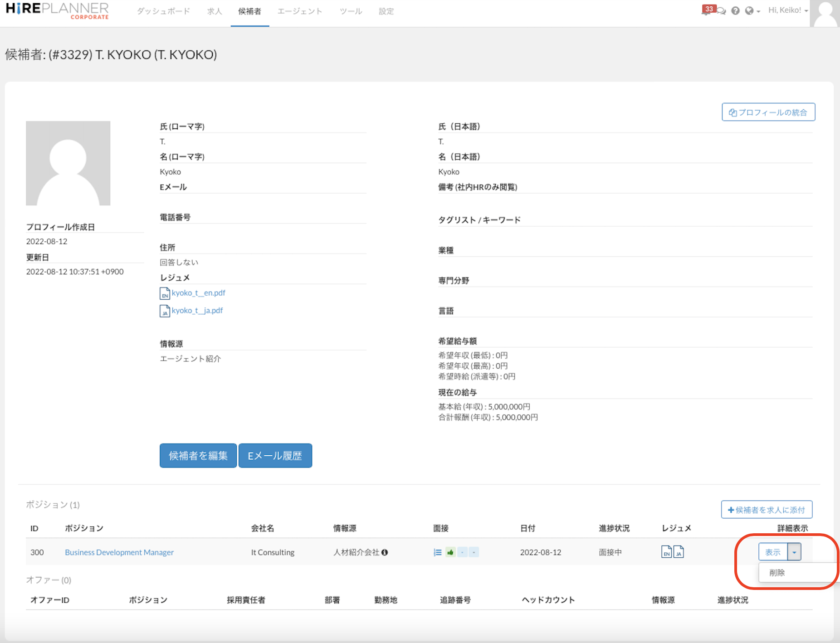Click the candidate profile photo placeholder
The height and width of the screenshot is (643, 840).
[x=68, y=163]
